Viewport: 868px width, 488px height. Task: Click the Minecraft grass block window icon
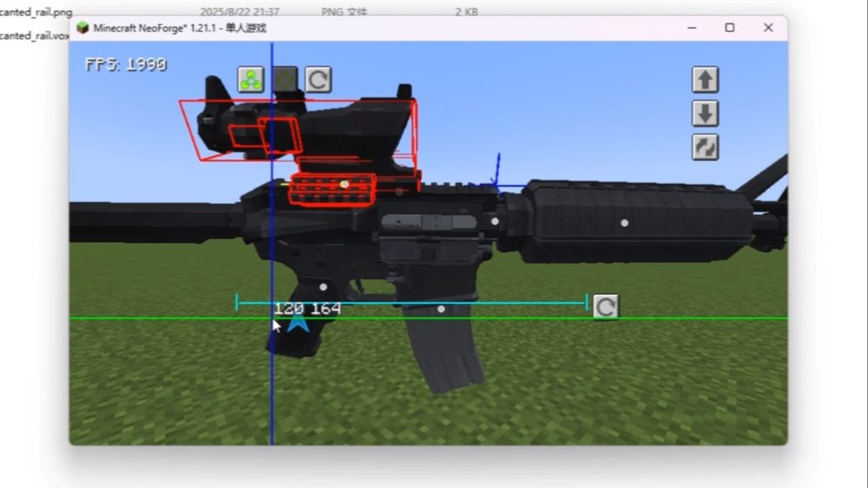tap(82, 28)
